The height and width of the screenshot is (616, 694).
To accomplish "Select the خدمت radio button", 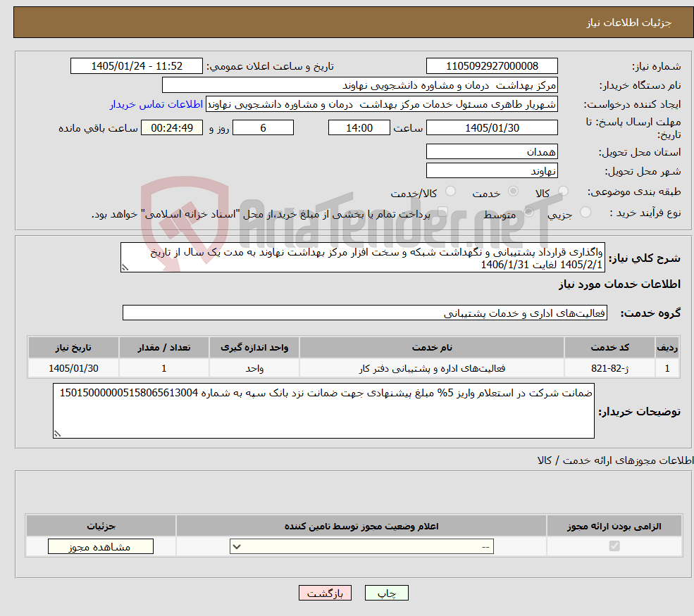I will [513, 191].
